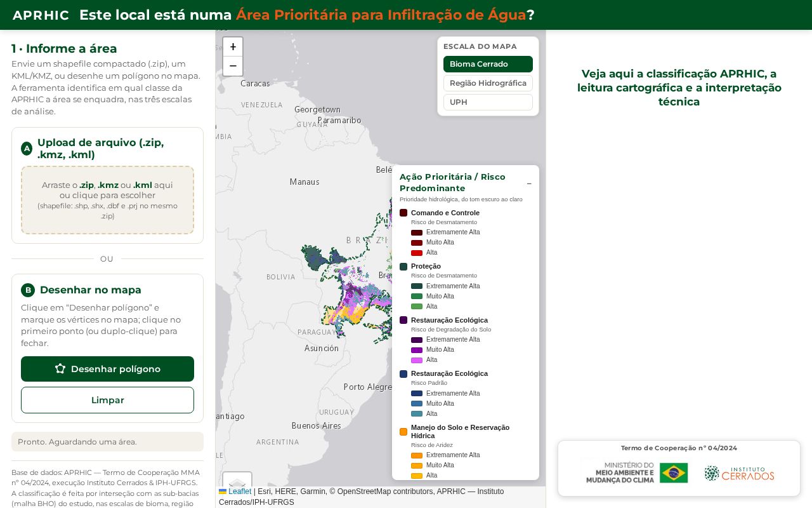Screen dimensions: 812x508
Task: Click the Caracas map label
Action: (255, 83)
